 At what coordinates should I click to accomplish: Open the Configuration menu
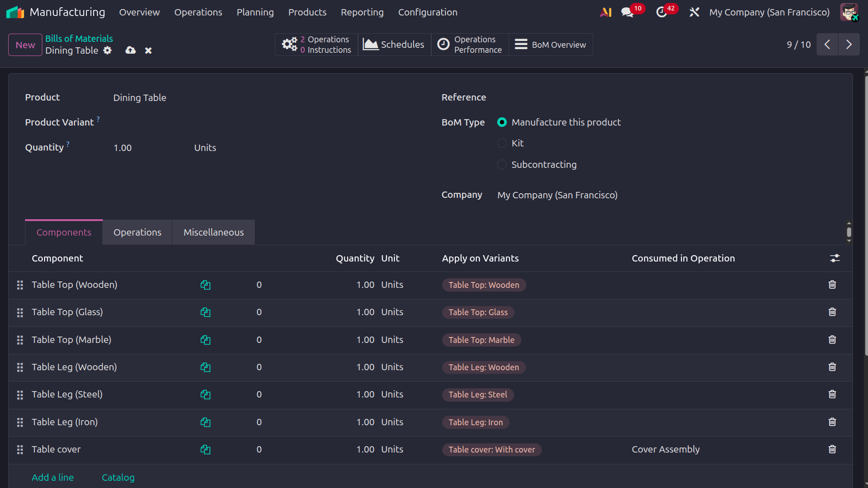tap(428, 12)
